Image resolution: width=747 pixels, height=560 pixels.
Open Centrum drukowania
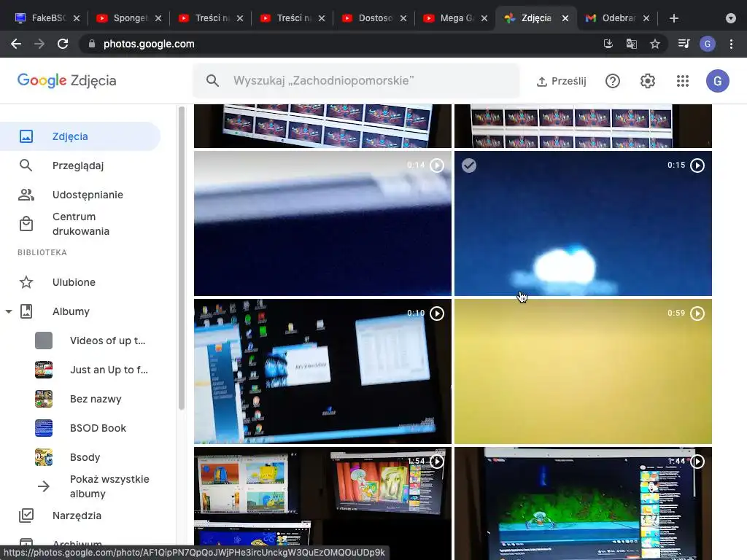80,224
